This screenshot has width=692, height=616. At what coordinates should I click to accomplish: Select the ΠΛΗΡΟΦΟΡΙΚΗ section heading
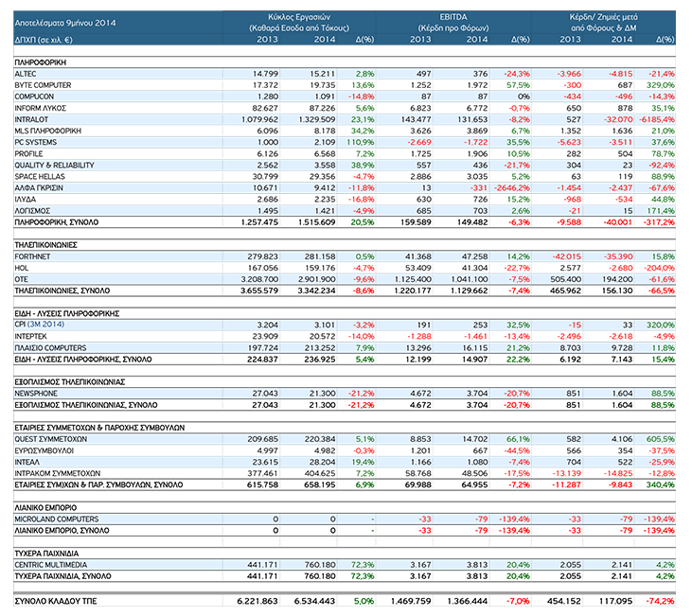40,62
